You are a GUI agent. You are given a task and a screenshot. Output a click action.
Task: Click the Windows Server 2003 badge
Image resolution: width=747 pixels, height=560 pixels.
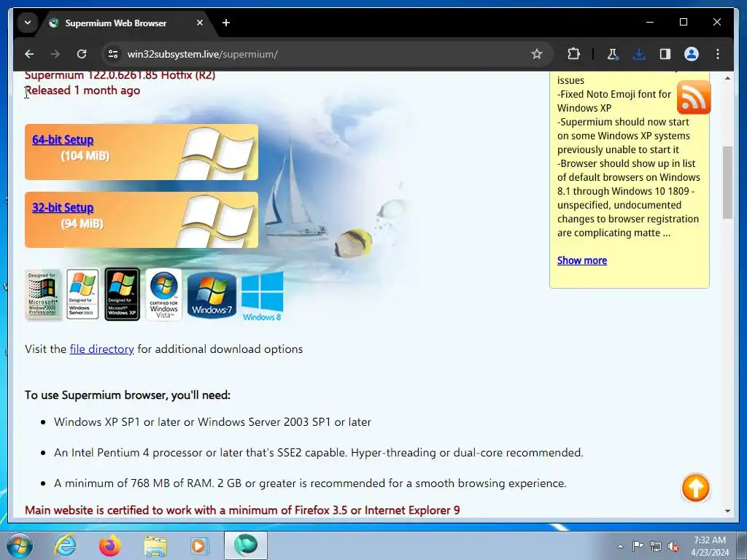pyautogui.click(x=83, y=294)
